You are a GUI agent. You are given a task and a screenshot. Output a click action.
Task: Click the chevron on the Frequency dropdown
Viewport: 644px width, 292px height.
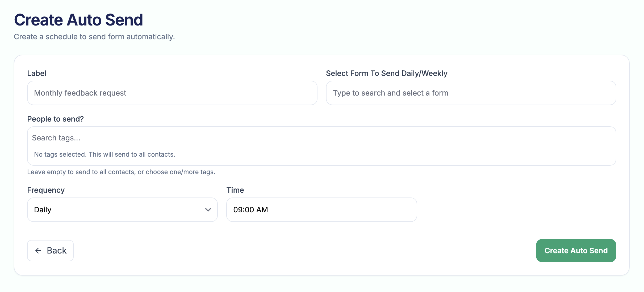(x=208, y=210)
